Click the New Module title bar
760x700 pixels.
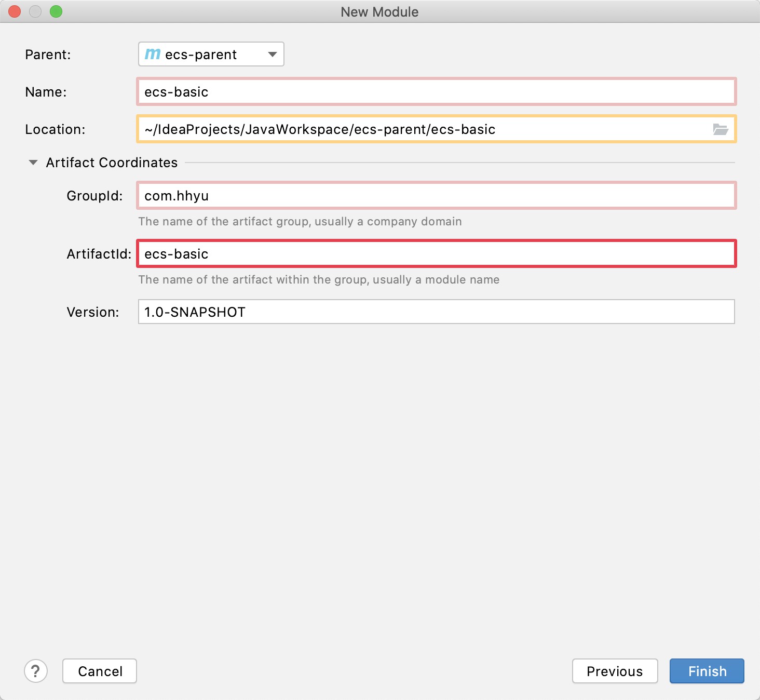(x=379, y=11)
